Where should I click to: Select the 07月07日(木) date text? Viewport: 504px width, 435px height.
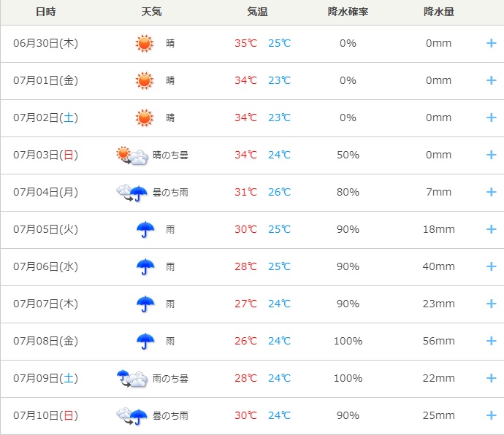coord(45,304)
